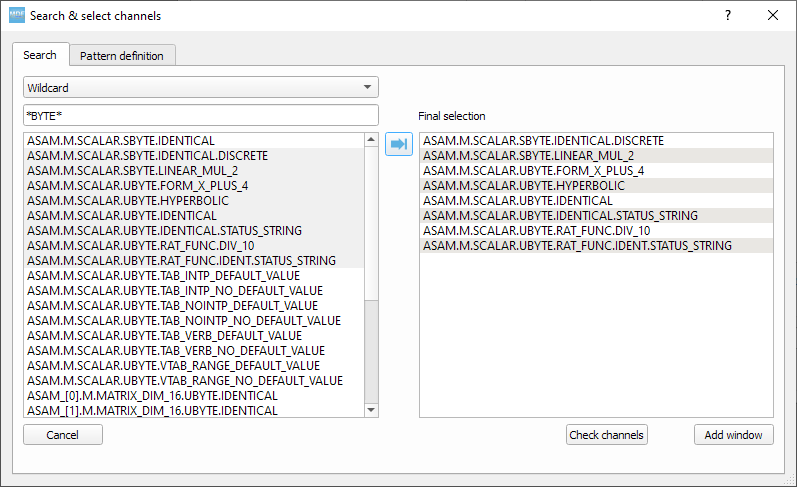Click the Add window button
The width and height of the screenshot is (797, 487).
coord(733,435)
